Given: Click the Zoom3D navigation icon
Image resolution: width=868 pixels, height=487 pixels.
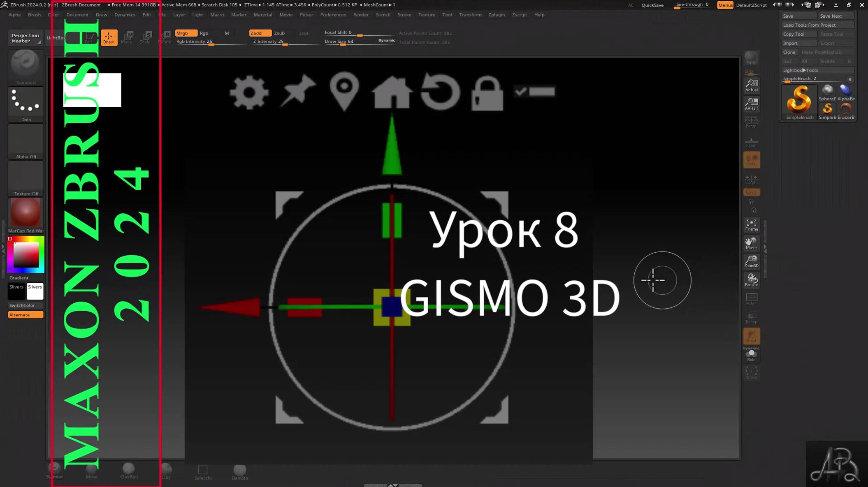Looking at the screenshot, I should coord(751,261).
